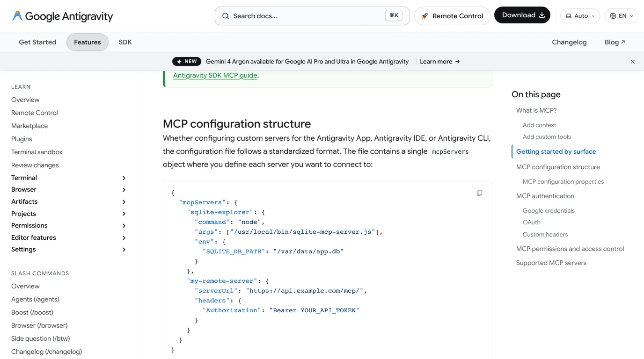Screen dimensions: 644x359
Task: Dismiss the announcement banner with X icon
Action: (x=633, y=62)
